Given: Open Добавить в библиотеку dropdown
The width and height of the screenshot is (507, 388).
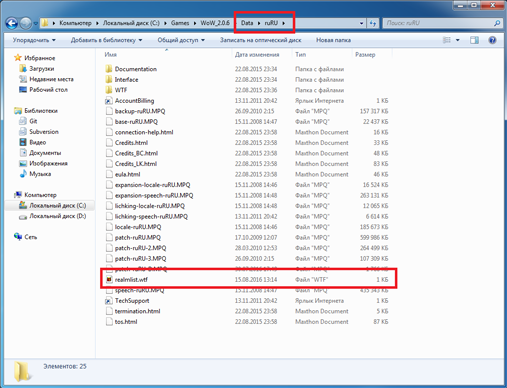Looking at the screenshot, I should click(106, 40).
